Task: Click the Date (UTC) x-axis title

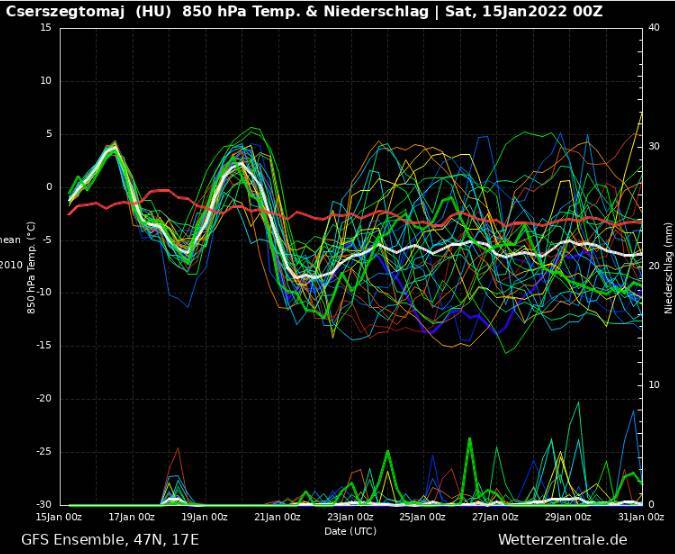Action: click(350, 530)
